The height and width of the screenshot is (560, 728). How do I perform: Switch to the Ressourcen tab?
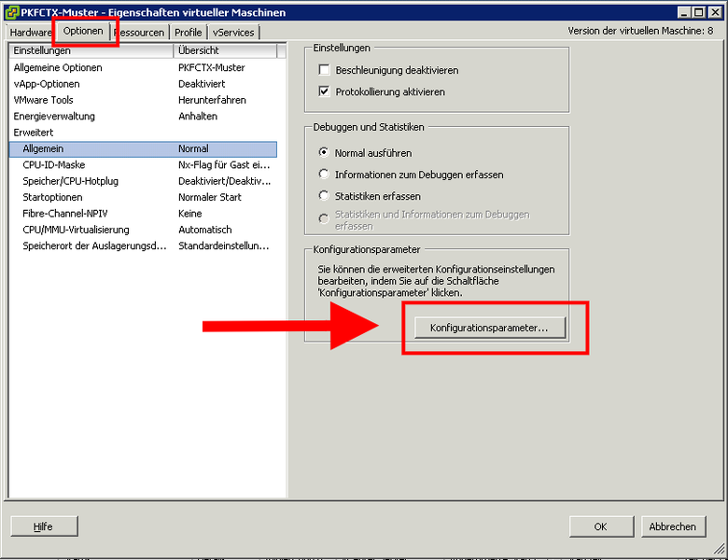coord(139,32)
